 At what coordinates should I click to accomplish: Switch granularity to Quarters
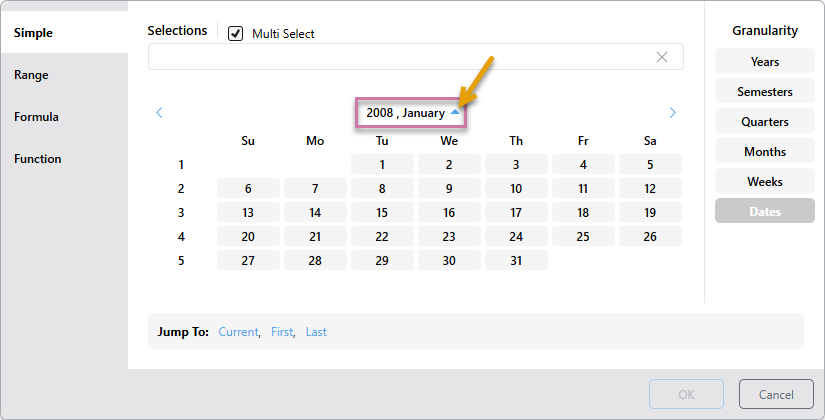click(764, 122)
